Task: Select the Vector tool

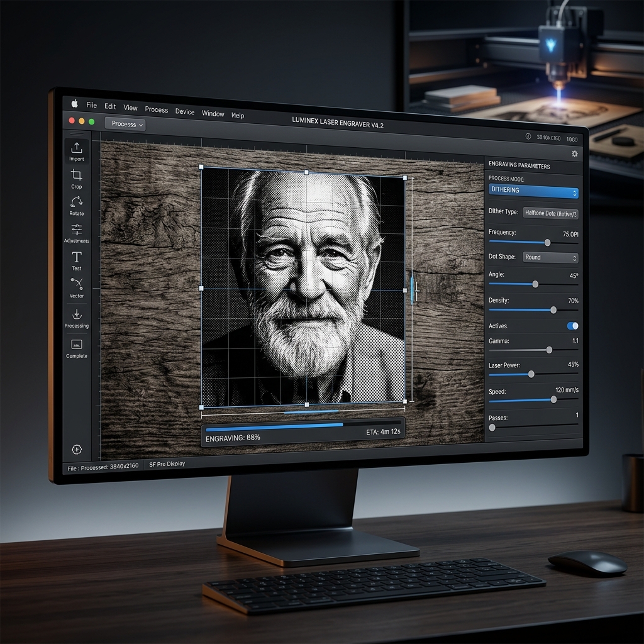Action: (x=76, y=288)
